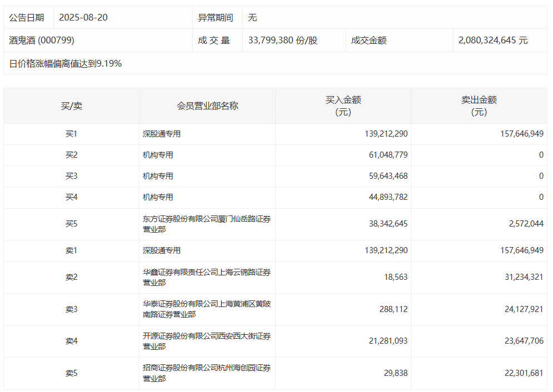Click the 酒鬼酒 (000799) stock name
Viewport: 553px width, 392px height.
click(42, 41)
